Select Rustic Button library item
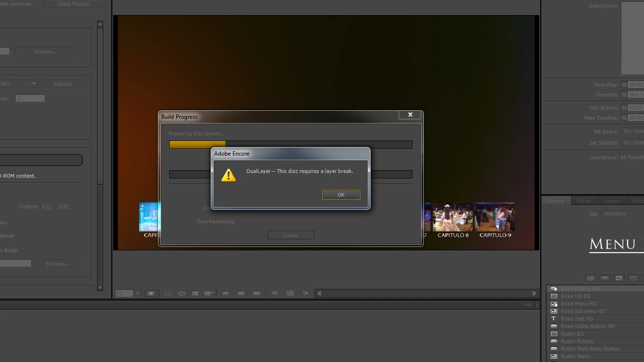Screen dimensions: 644x362 595,341
